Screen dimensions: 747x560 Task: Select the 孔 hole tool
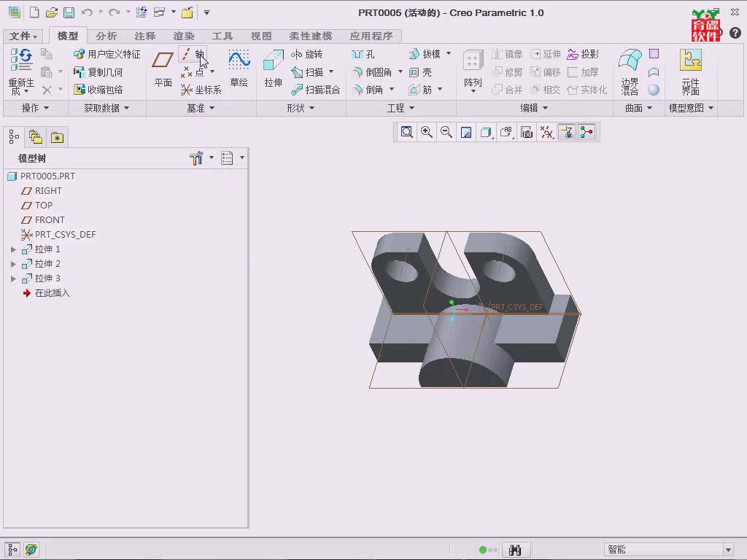tap(363, 54)
